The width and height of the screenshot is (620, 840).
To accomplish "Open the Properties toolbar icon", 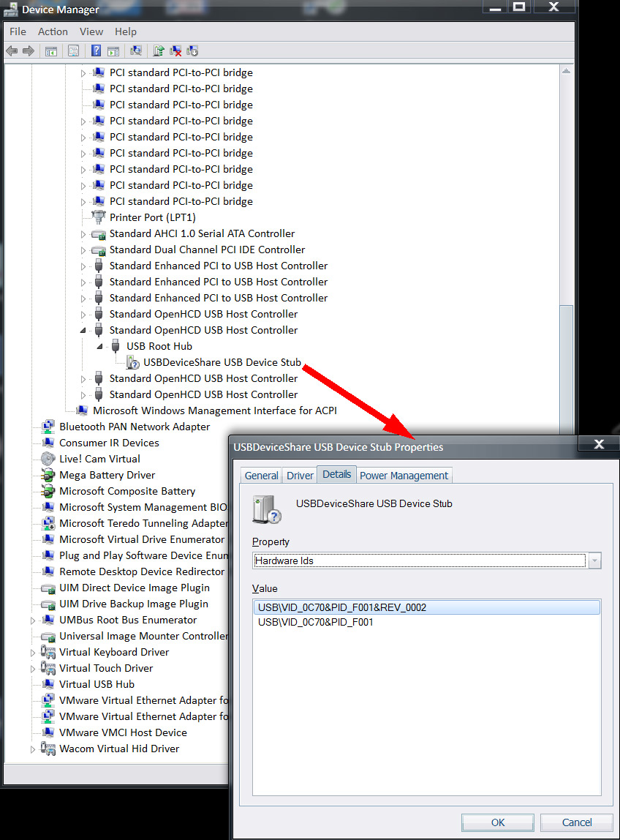I will pos(73,51).
